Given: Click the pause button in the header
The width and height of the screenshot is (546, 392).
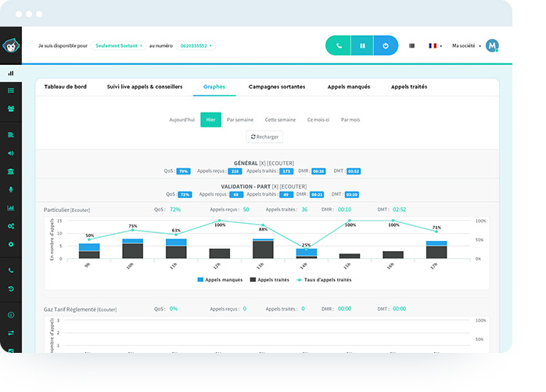Looking at the screenshot, I should [x=362, y=45].
